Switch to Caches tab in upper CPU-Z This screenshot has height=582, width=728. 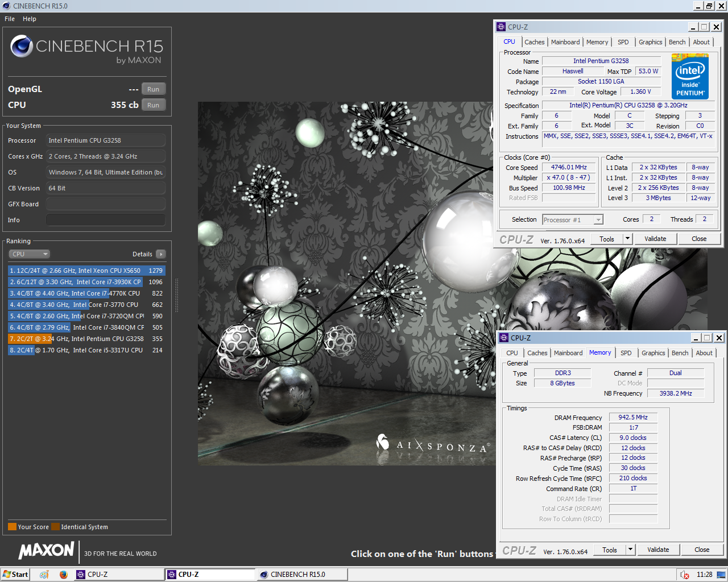(x=535, y=42)
